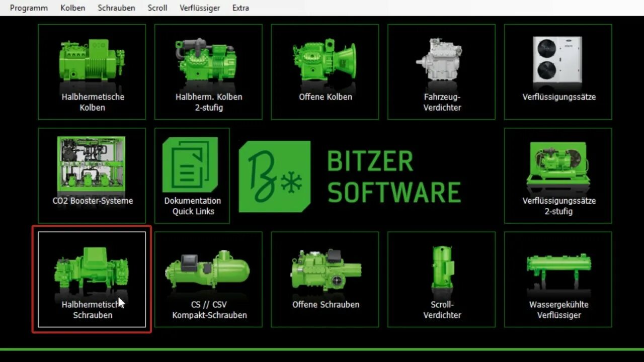The image size is (644, 362).
Task: Open the Programm menu
Action: [x=29, y=8]
